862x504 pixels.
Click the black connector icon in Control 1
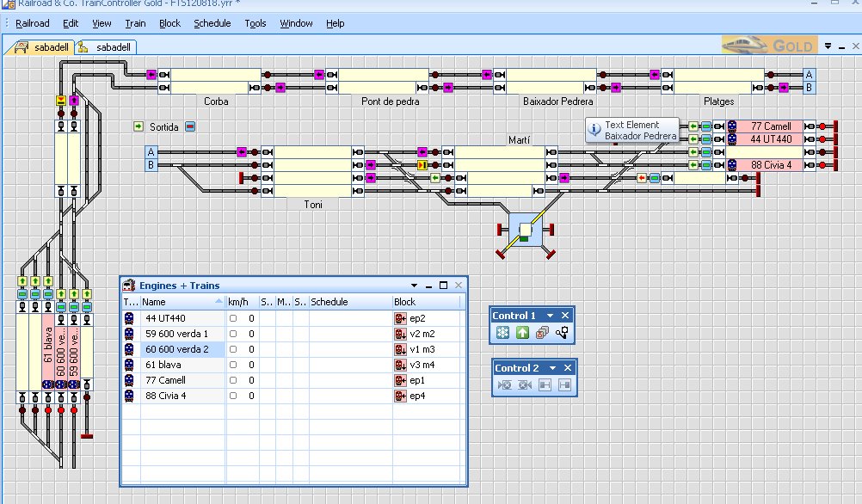point(563,333)
